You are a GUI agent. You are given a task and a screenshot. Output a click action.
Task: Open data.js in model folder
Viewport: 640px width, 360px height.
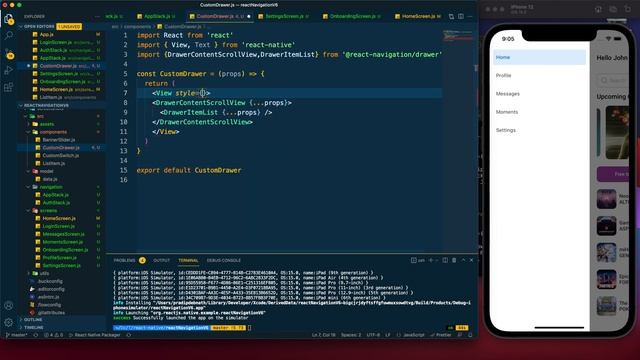coord(61,179)
